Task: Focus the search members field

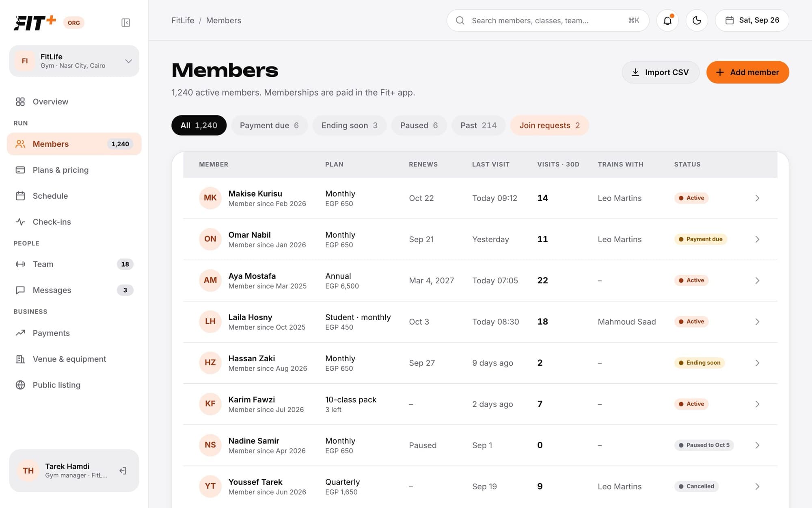Action: click(548, 20)
